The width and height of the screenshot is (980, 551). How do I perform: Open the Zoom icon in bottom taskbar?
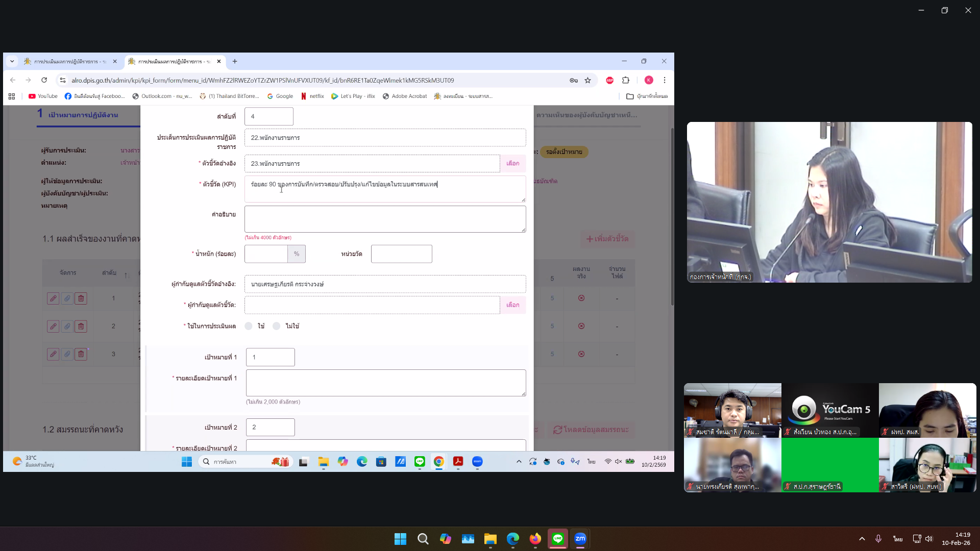click(580, 539)
